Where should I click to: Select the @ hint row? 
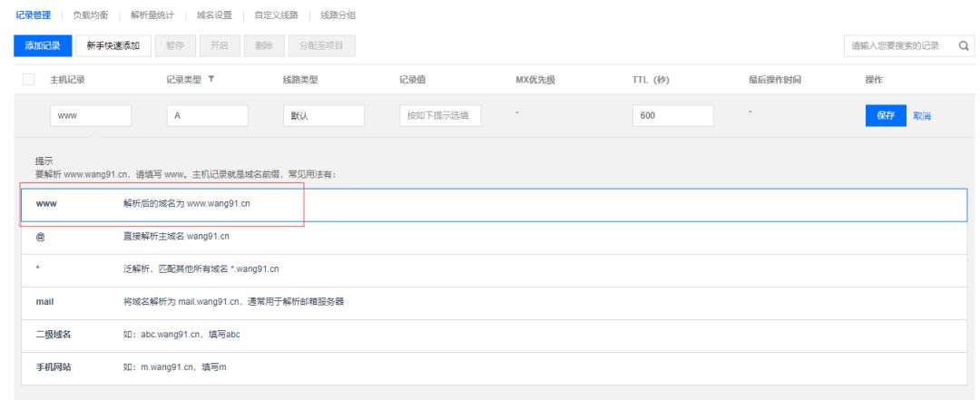coord(495,238)
